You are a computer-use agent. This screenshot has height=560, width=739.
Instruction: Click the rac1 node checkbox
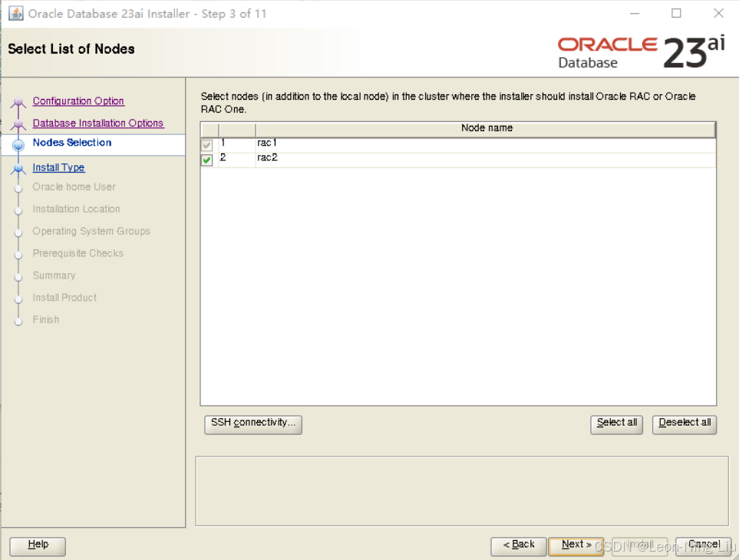[207, 145]
